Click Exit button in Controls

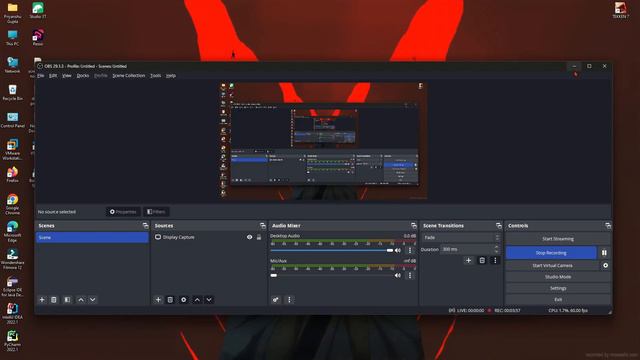pyautogui.click(x=558, y=299)
